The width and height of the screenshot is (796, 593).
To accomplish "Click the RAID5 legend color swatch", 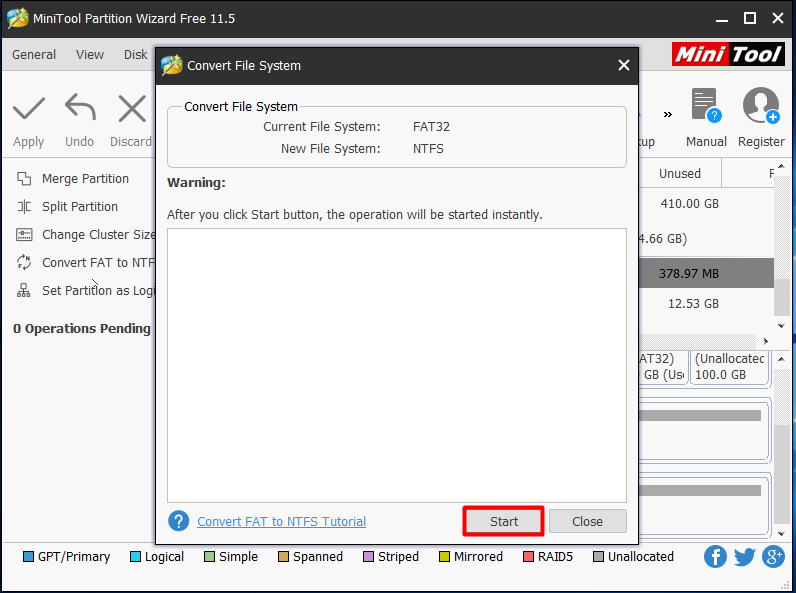I will pyautogui.click(x=528, y=557).
